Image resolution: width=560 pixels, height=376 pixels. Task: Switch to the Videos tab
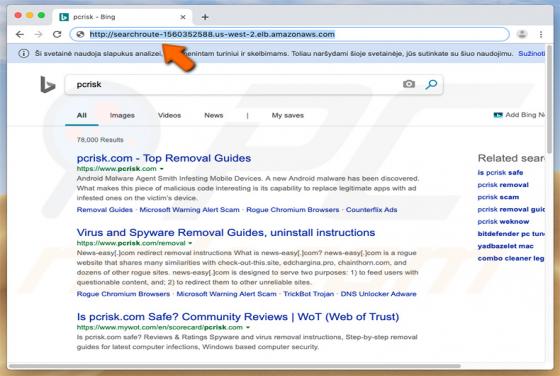click(x=169, y=115)
